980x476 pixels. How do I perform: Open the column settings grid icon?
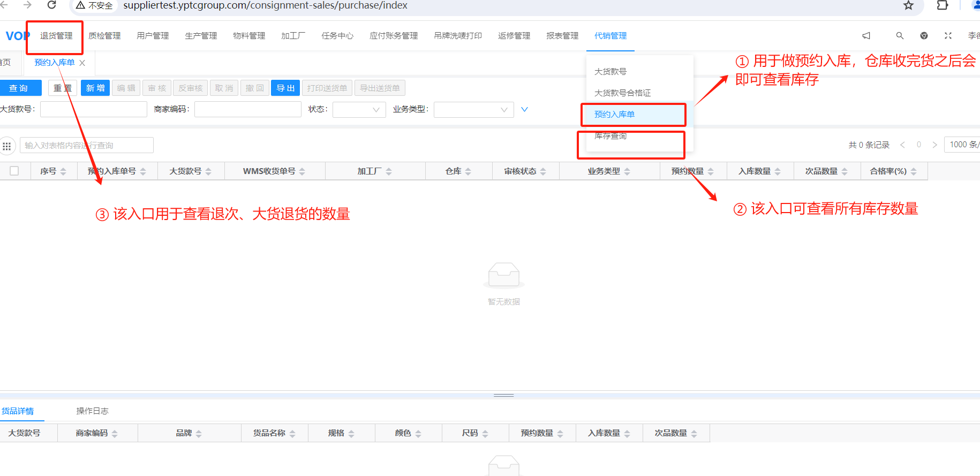[x=7, y=146]
